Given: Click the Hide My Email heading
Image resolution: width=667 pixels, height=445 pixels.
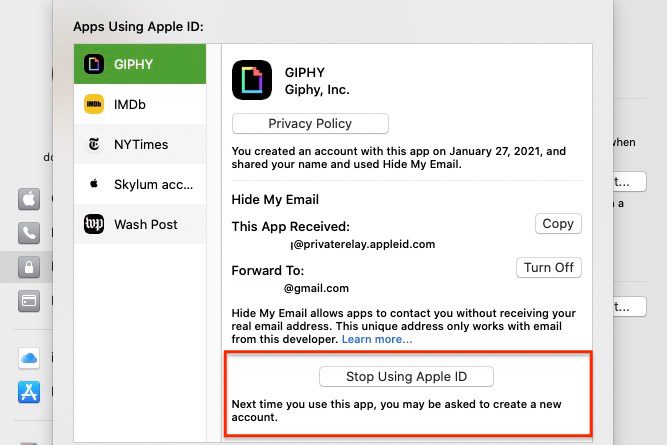Looking at the screenshot, I should 275,200.
